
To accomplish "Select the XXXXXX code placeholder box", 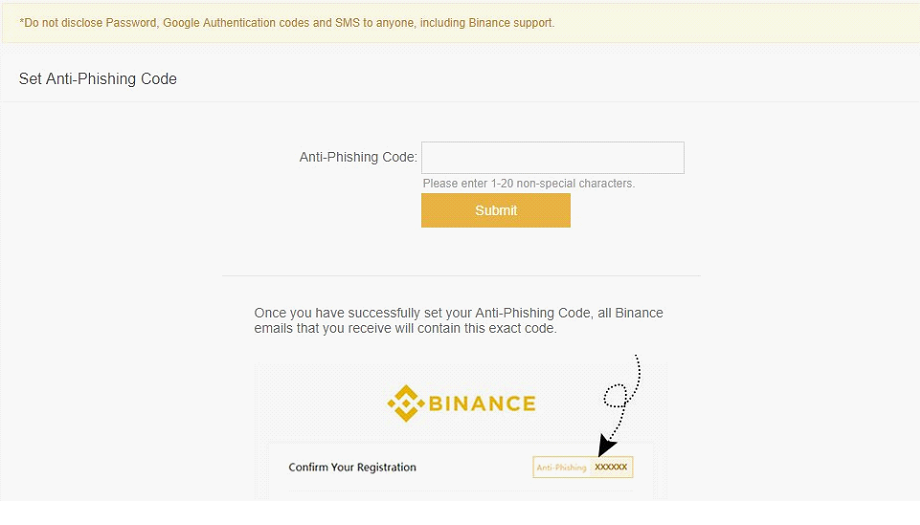I will (x=611, y=467).
